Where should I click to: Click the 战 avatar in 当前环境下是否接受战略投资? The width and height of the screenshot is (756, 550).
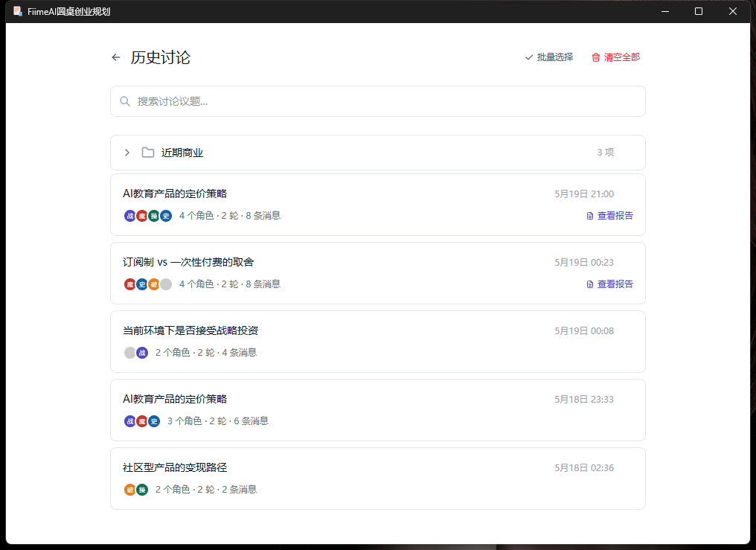coord(142,353)
